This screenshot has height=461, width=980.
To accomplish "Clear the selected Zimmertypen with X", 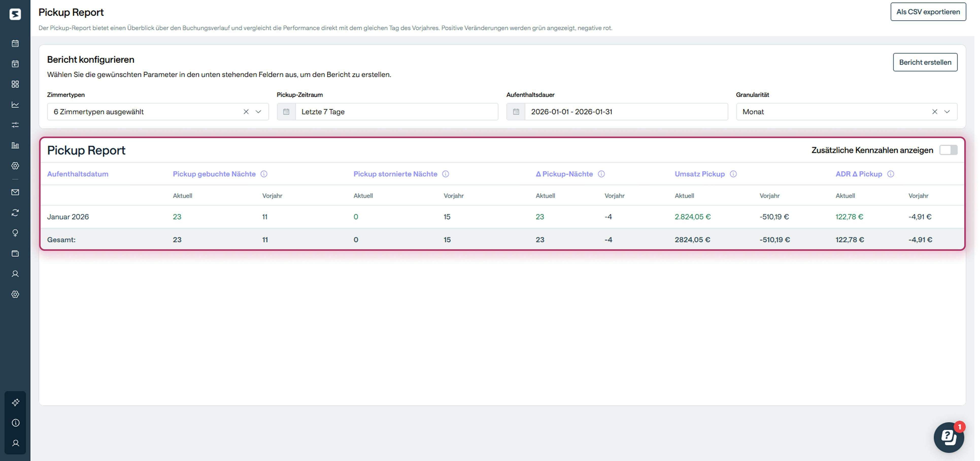I will 246,111.
